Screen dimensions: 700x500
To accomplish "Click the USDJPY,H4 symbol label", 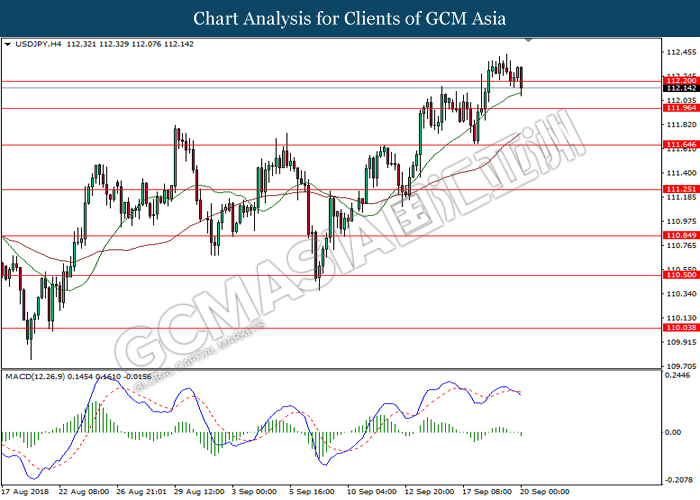I will pyautogui.click(x=38, y=44).
